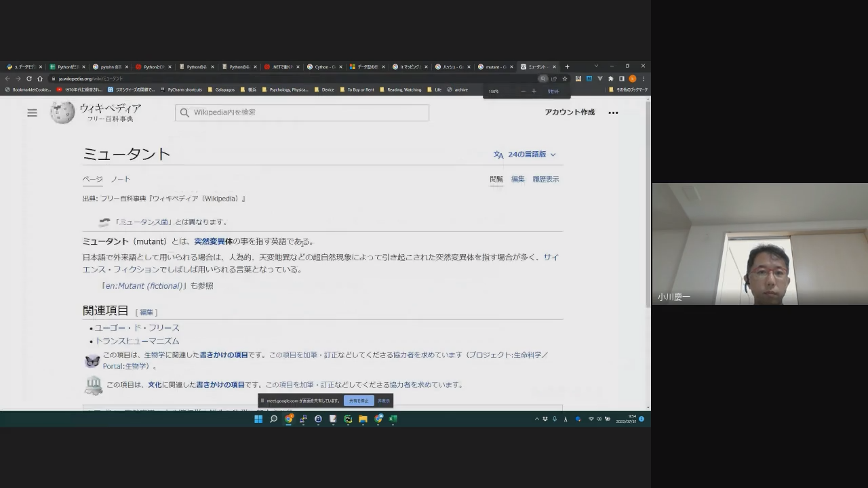The image size is (868, 488).
Task: Expand the 24の言語版 language dropdown
Action: (x=525, y=155)
